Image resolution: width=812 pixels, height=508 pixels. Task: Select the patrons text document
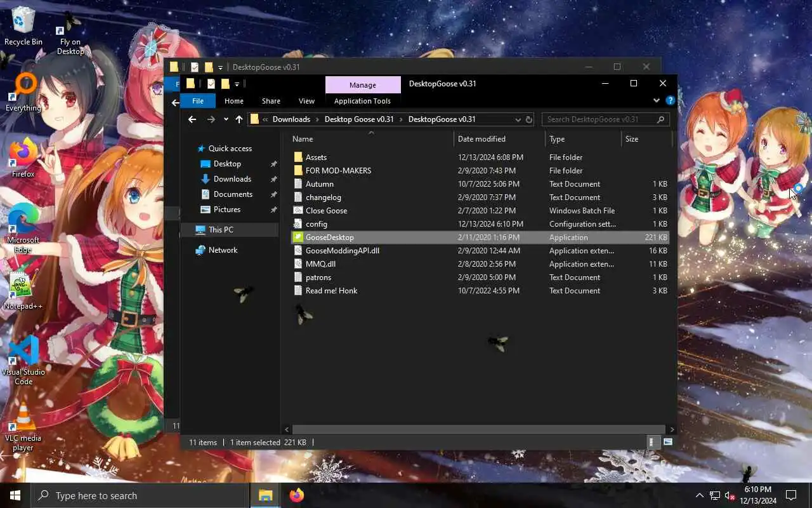[x=318, y=277]
